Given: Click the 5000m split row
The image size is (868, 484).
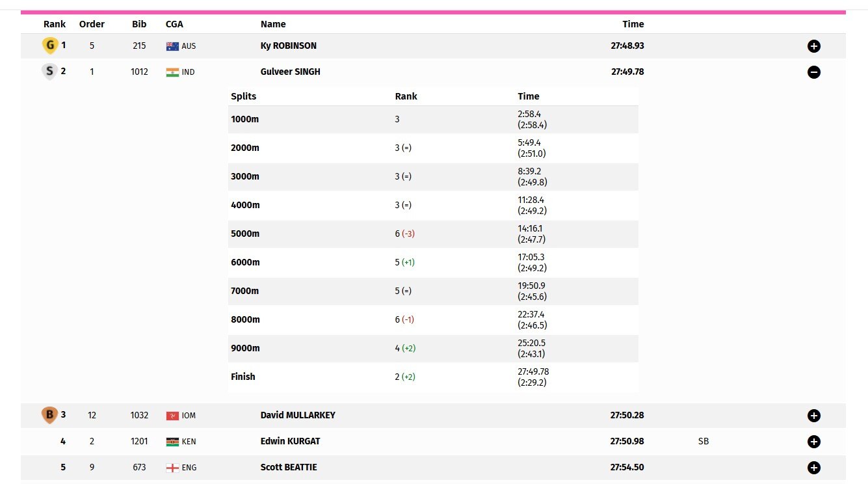Looking at the screenshot, I should click(x=433, y=234).
